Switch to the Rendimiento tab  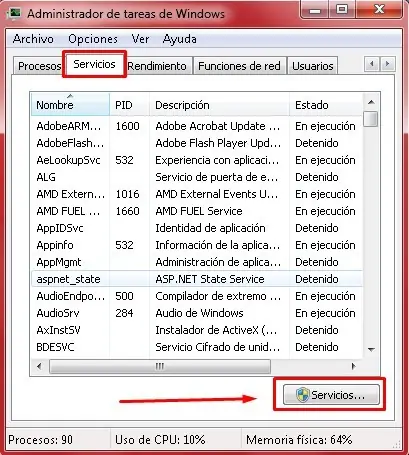tap(157, 66)
